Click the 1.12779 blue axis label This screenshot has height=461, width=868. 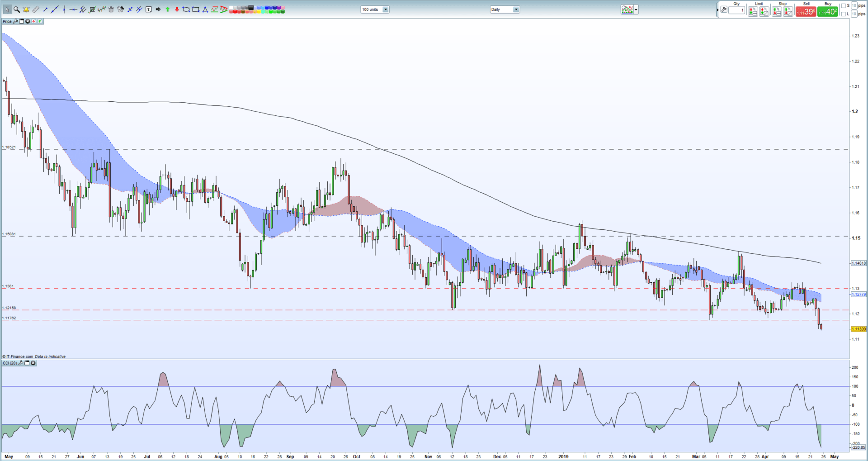859,294
